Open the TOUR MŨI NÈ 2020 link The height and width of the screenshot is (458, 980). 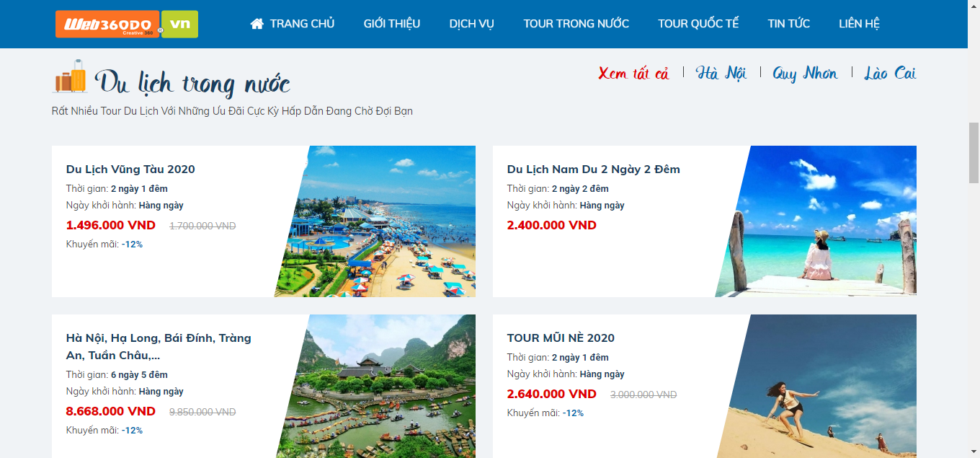[x=561, y=338]
